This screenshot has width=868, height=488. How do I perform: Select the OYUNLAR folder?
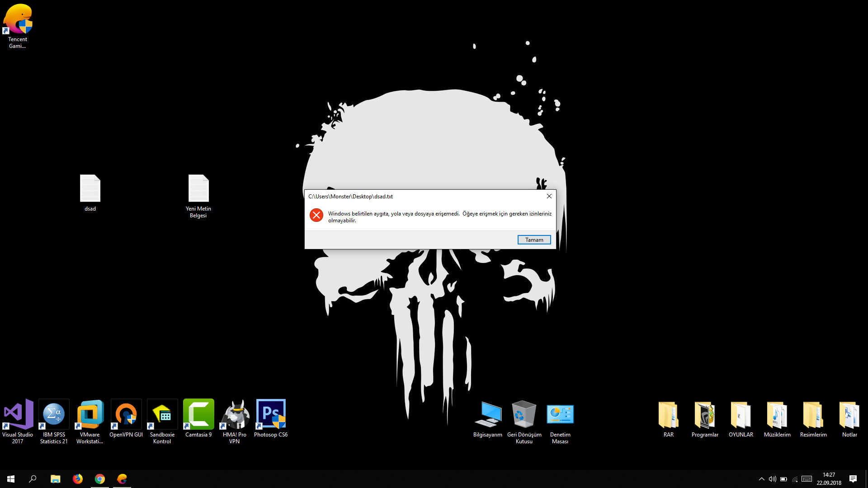(x=741, y=419)
